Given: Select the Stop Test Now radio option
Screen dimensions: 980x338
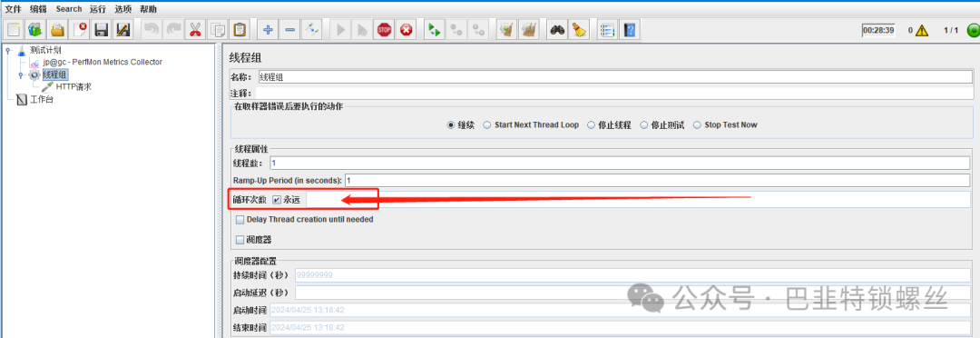Looking at the screenshot, I should point(698,124).
